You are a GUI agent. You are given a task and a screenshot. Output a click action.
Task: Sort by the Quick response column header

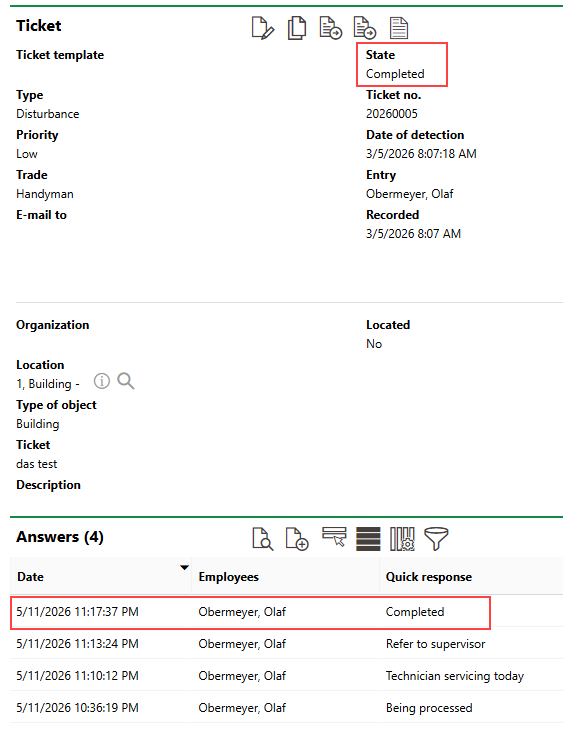[429, 577]
